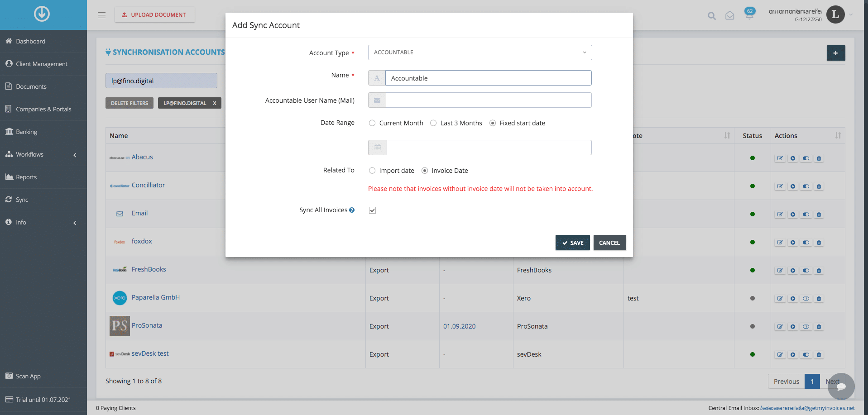Edit the foxdox sync account
Viewport: 868px width, 415px height.
780,243
